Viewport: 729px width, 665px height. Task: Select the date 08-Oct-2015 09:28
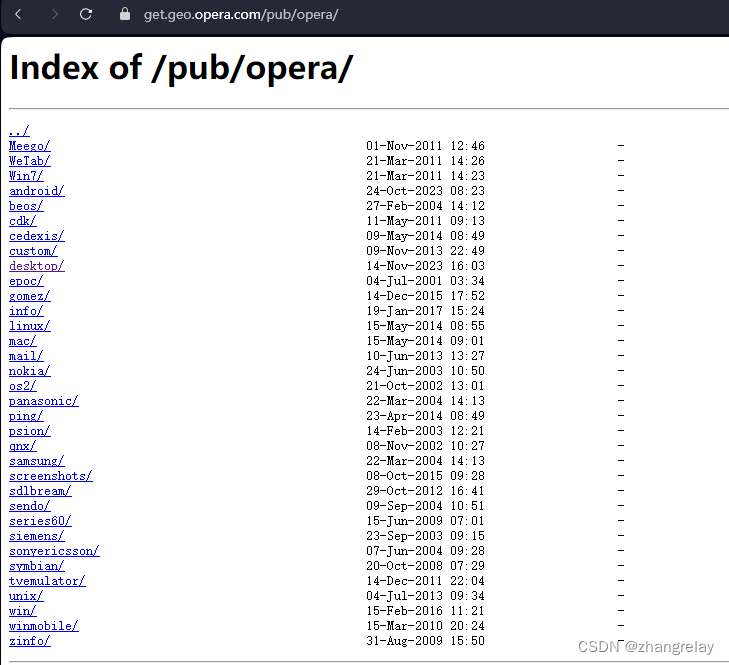425,476
